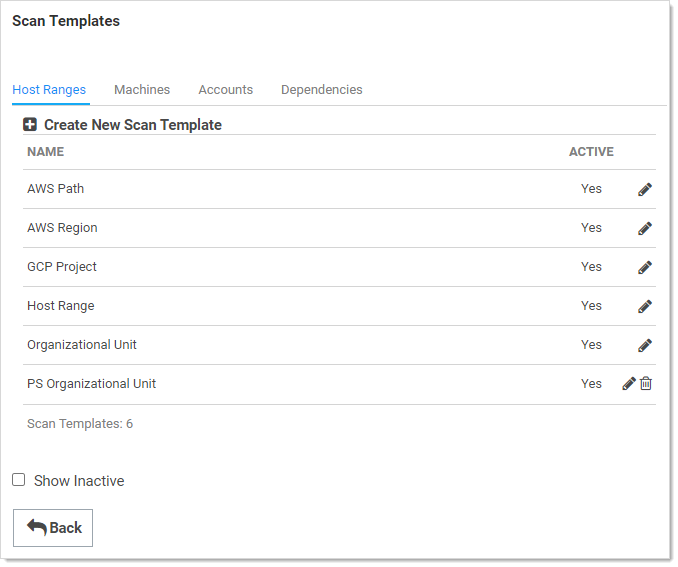The image size is (678, 567).
Task: Go to the Dependencies tab
Action: [321, 90]
